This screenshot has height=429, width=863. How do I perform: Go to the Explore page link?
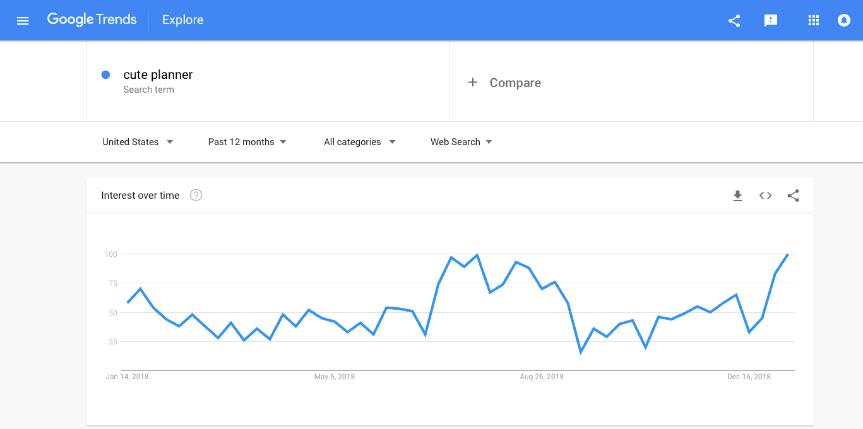click(183, 20)
